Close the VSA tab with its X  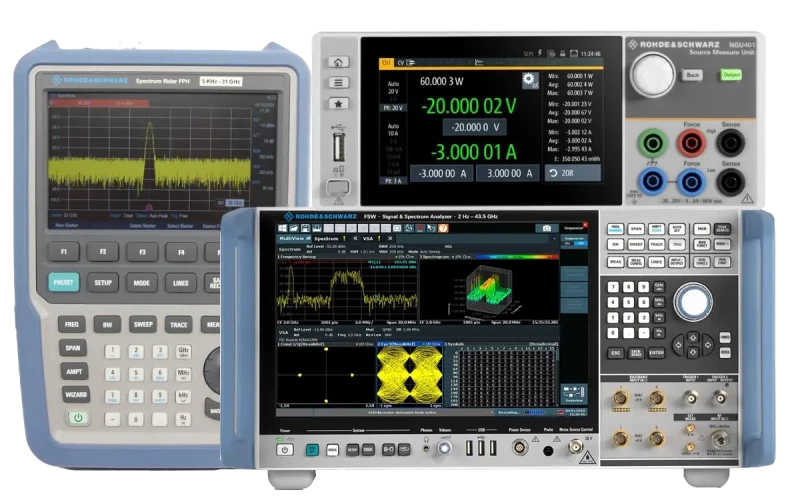[390, 238]
